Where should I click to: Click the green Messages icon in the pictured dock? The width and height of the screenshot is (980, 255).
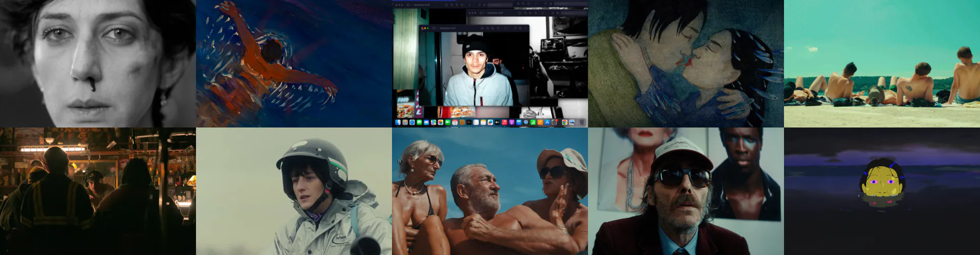(x=419, y=122)
